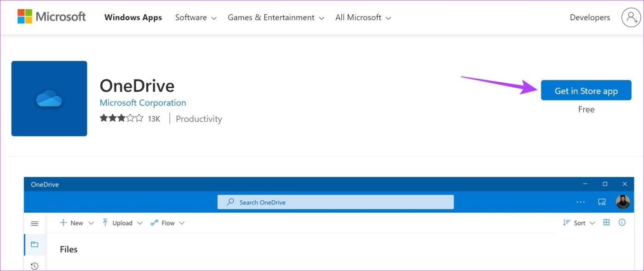This screenshot has height=271, width=644.
Task: Click the user profile avatar in OneDrive
Action: (x=623, y=201)
